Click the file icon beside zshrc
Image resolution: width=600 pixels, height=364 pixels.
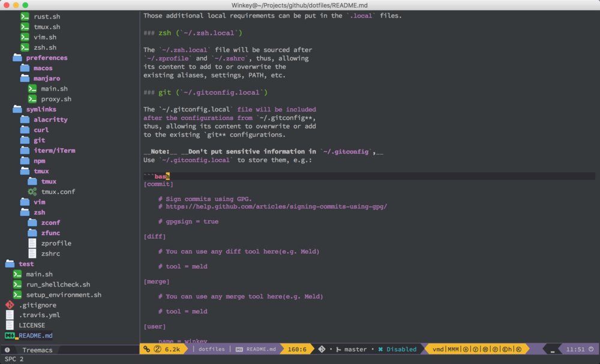coord(32,254)
